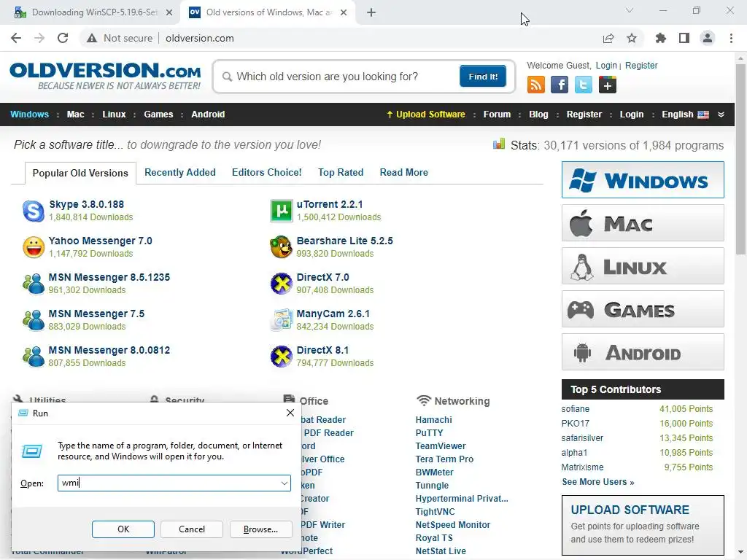Screen dimensions: 747x560
Task: Click the Twitter bird icon
Action: pos(583,85)
